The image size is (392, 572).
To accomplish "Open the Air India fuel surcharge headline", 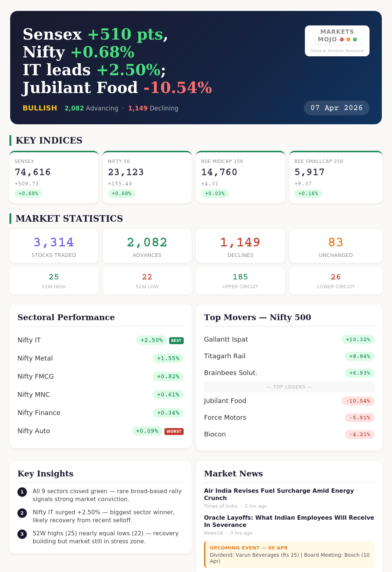I will coord(279,494).
